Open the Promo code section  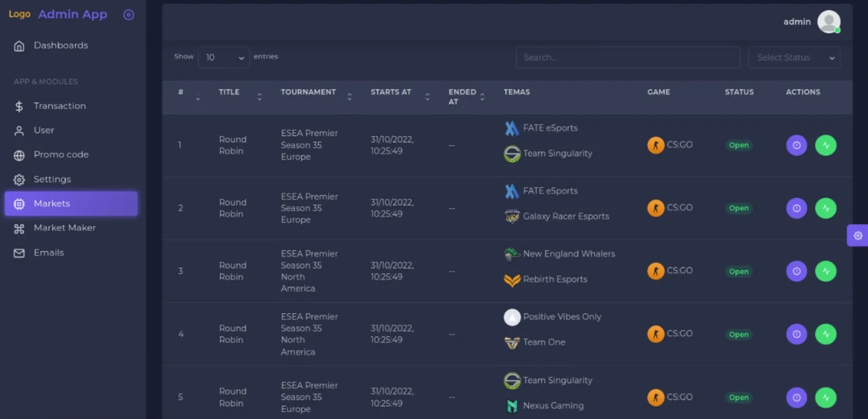(61, 155)
